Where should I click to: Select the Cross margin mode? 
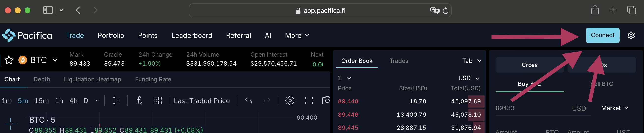click(529, 65)
